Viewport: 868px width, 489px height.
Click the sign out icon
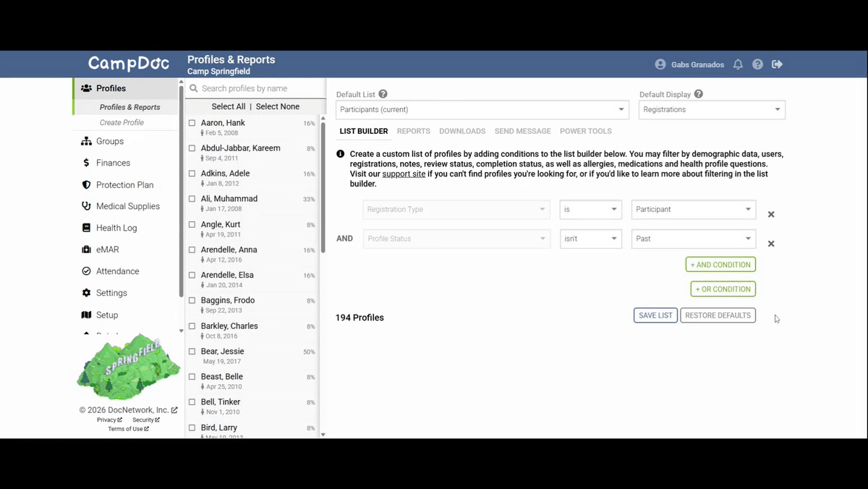tap(778, 64)
